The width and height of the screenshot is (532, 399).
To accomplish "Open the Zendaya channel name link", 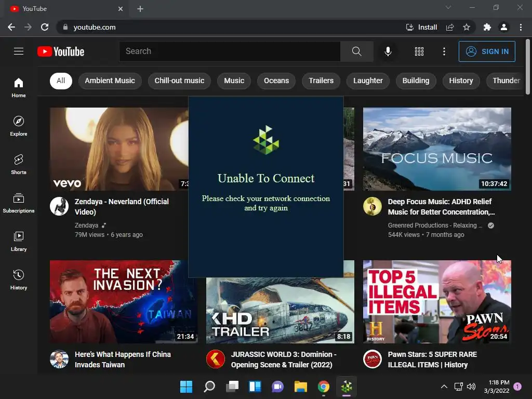I will point(87,225).
